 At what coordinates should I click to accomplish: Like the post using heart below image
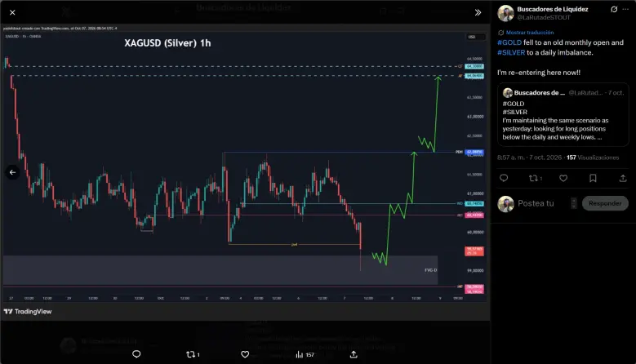coord(245,354)
